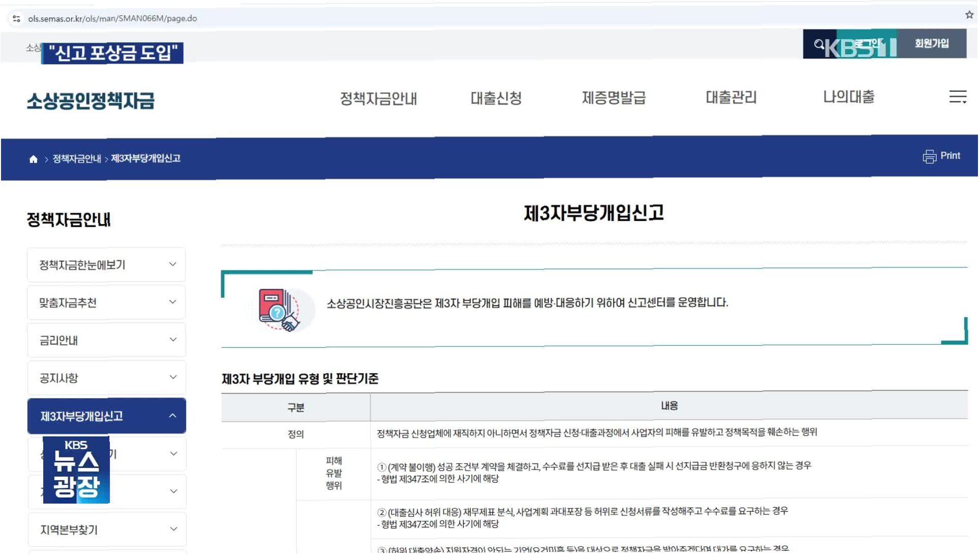Bookmark page with star icon
980x555 pixels.
[969, 15]
